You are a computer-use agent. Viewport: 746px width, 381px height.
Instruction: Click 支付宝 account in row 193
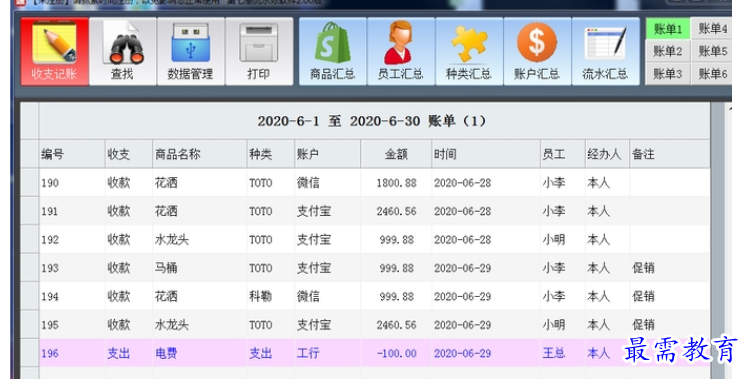314,268
